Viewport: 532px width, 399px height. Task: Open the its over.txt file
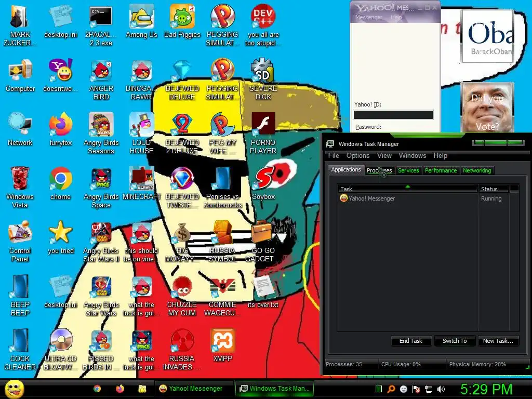point(263,291)
